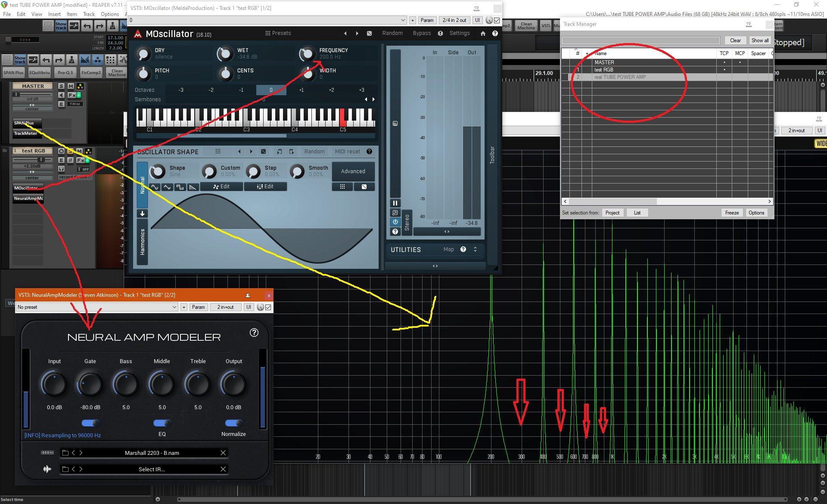Click the test RGB volume fader
The height and width of the screenshot is (504, 827).
pos(41,159)
